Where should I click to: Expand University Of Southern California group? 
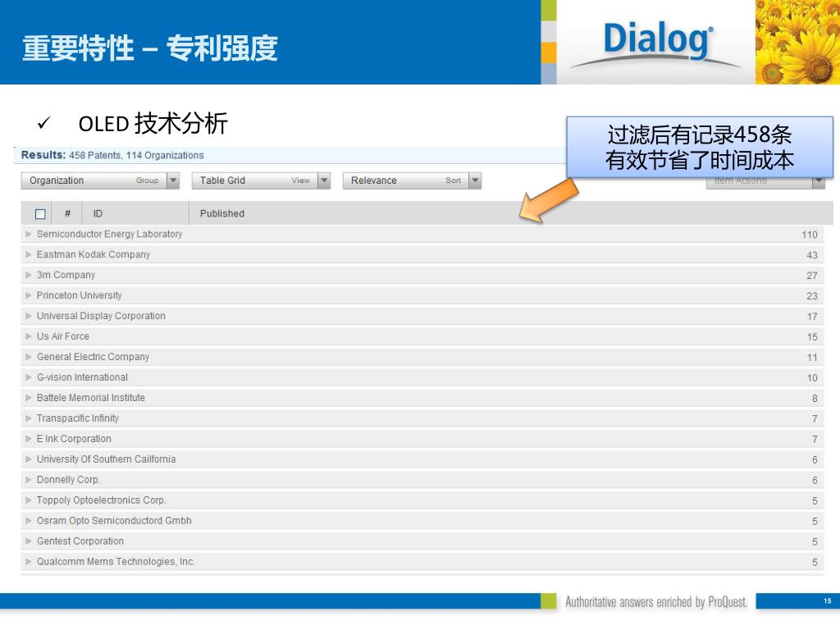29,459
